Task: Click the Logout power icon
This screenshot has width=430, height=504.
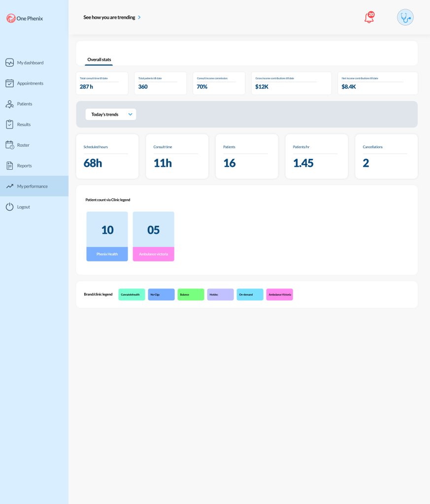Action: [x=9, y=207]
